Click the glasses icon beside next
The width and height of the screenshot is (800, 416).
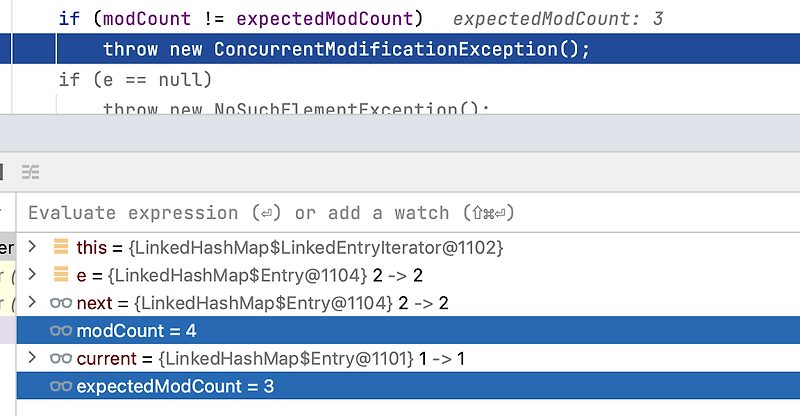click(x=61, y=303)
